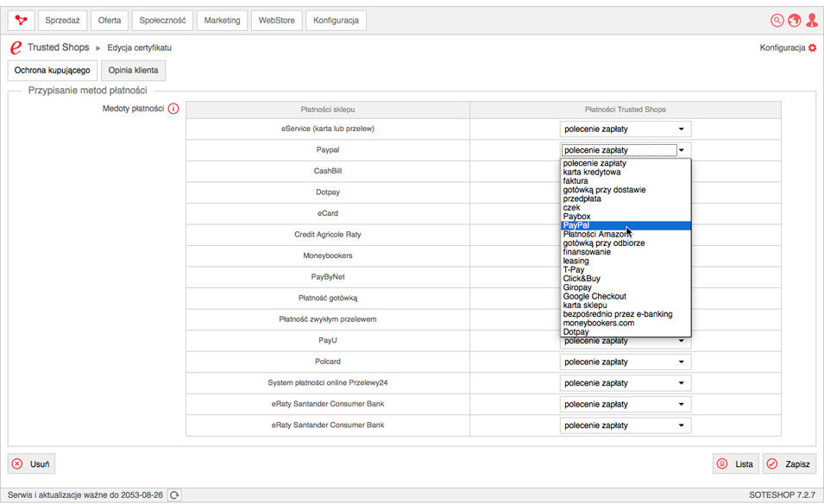Click the 'Edycja certyfikatu' breadcrumb

[139, 47]
